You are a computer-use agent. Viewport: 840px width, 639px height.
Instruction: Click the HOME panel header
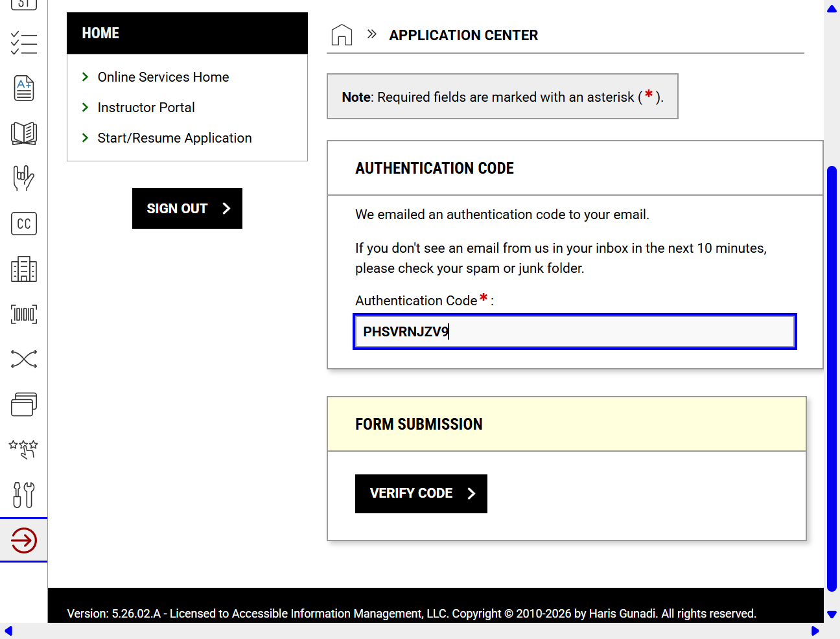click(x=187, y=33)
